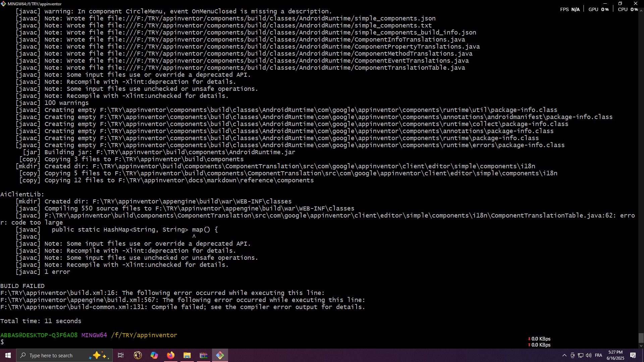Screen dimensions: 644x362
Task: Click the Git Bash icon in the title bar
Action: coord(3,4)
